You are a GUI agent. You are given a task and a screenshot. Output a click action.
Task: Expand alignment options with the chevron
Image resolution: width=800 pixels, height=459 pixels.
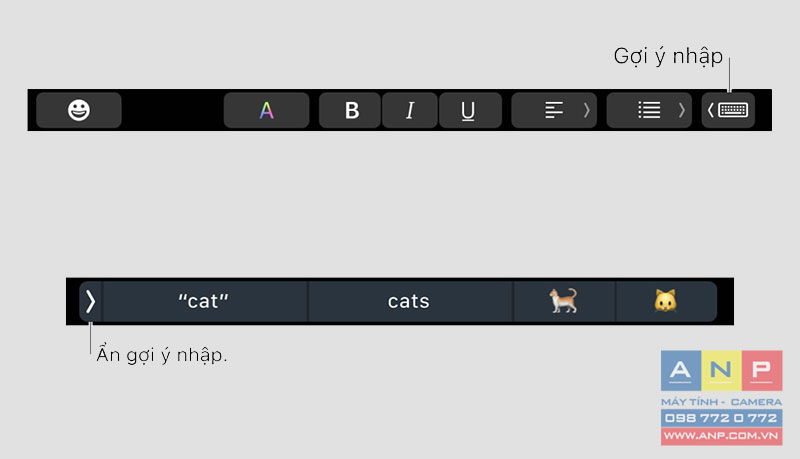(x=587, y=110)
